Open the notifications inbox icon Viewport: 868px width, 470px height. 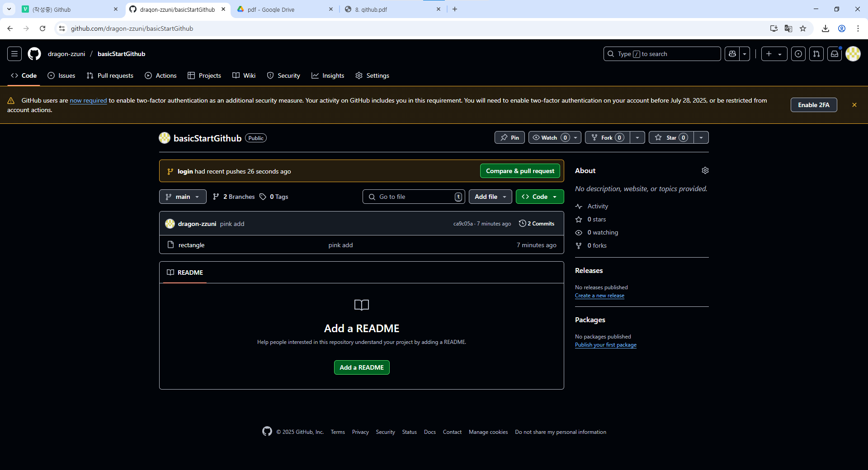(835, 54)
